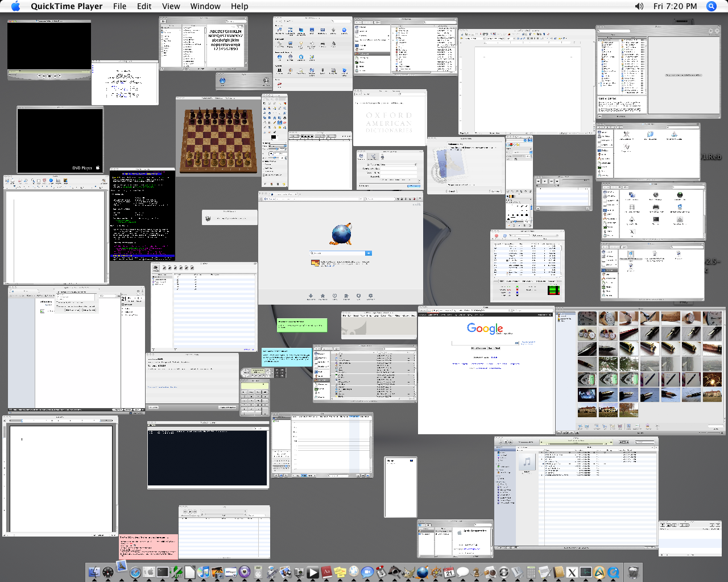
Task: Choose the DVD Player window
Action: 60,139
